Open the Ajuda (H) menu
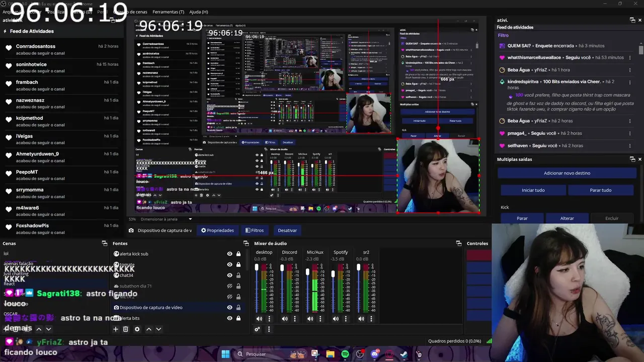644x362 pixels. point(199,12)
